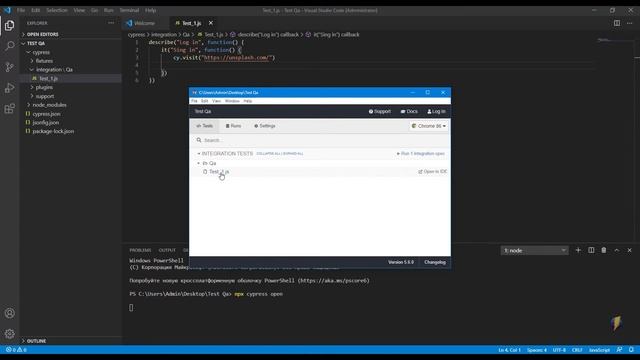
Task: Split the editor to the right
Action: (617, 23)
